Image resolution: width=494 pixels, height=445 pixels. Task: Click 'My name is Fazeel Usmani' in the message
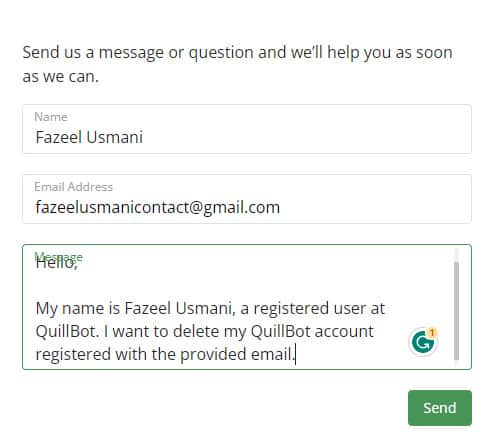tap(135, 308)
